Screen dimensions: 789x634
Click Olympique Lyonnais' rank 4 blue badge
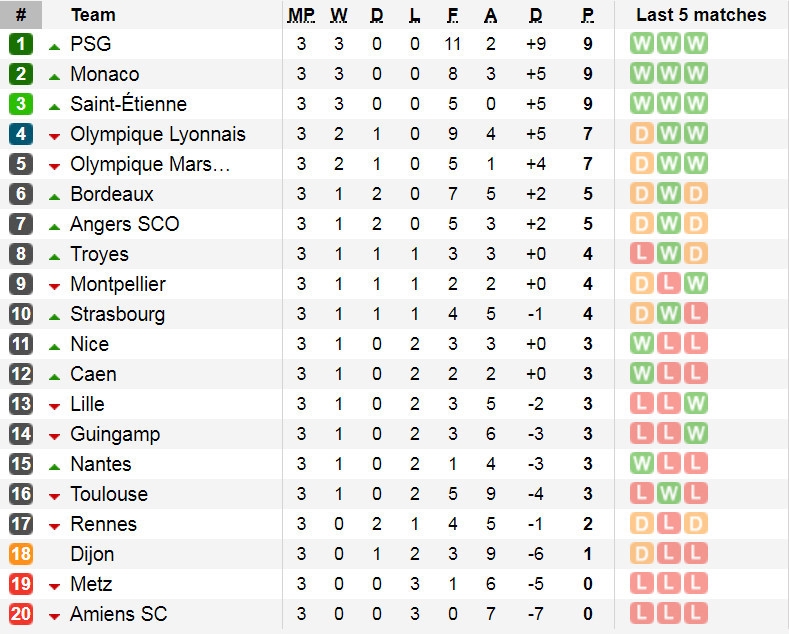click(21, 134)
